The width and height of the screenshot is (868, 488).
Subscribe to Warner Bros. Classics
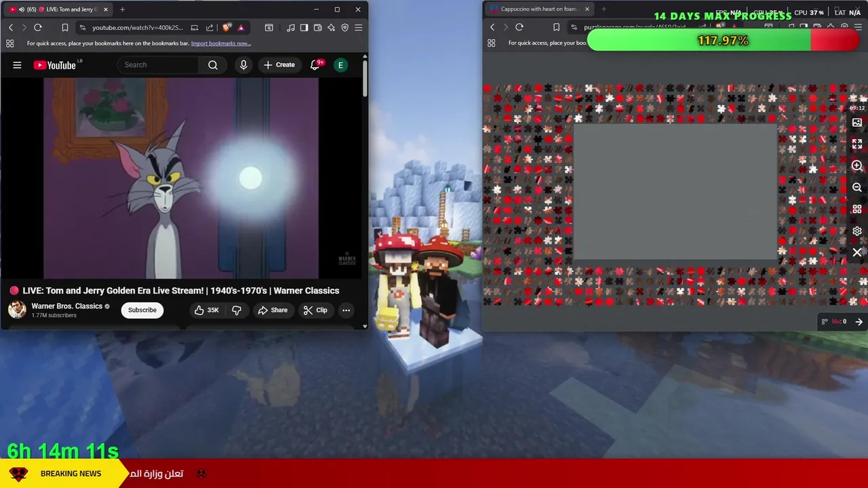(x=142, y=310)
